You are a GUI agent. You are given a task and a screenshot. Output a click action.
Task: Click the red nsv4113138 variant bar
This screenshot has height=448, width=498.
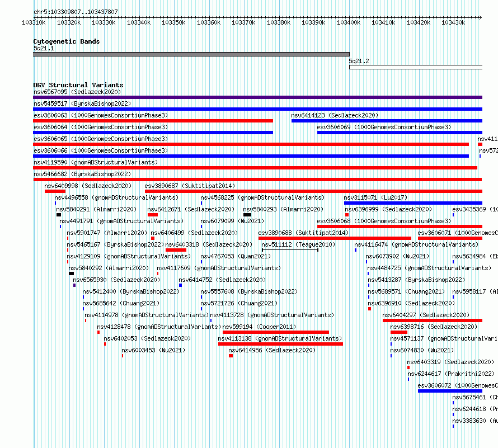pos(280,344)
